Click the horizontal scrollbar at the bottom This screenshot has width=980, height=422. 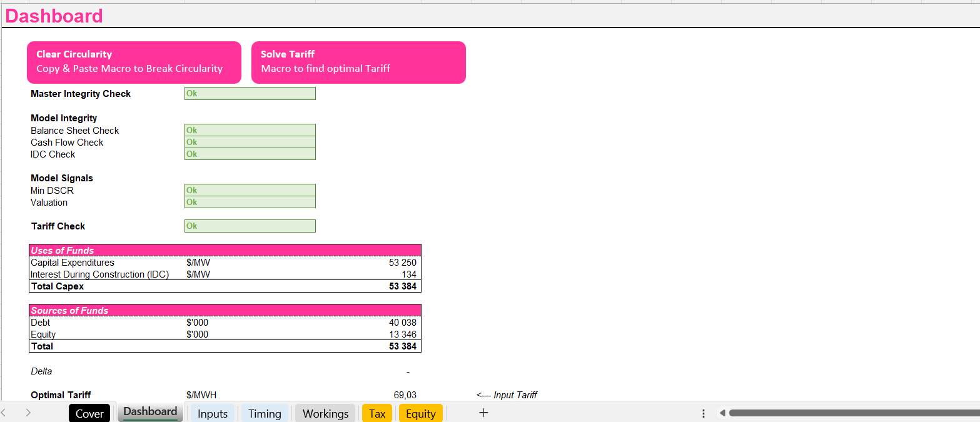click(851, 413)
